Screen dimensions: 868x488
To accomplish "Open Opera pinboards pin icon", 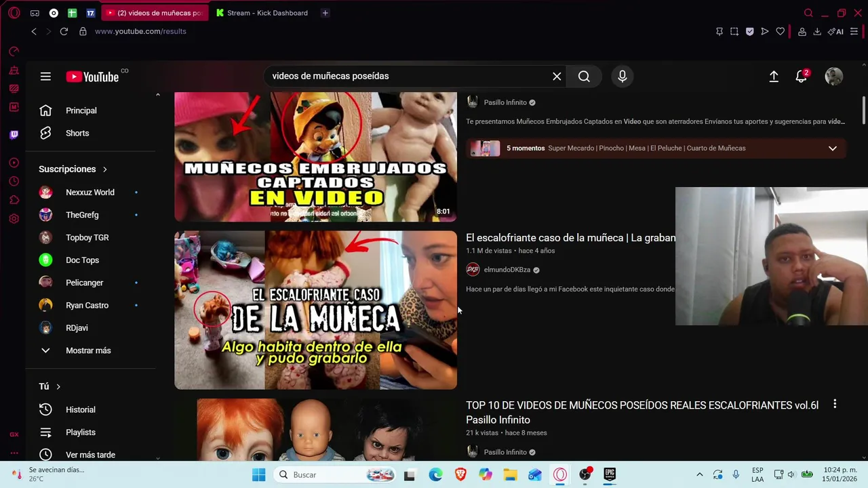I will 719,31.
